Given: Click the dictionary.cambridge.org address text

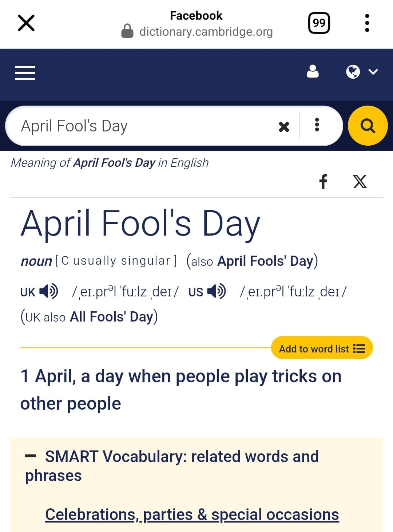Looking at the screenshot, I should pos(206,32).
